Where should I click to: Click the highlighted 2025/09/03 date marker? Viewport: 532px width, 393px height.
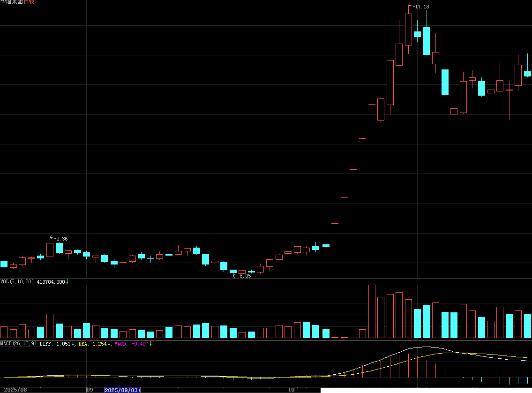(122, 390)
